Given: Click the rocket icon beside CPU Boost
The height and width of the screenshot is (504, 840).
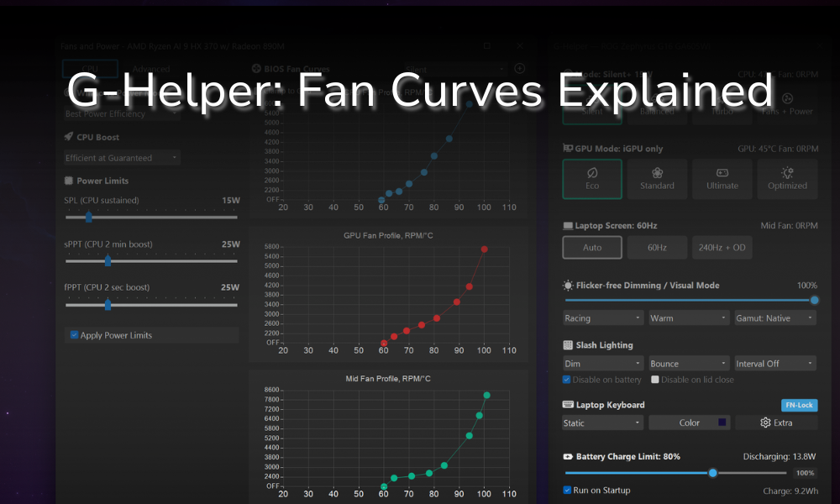Looking at the screenshot, I should pyautogui.click(x=69, y=137).
